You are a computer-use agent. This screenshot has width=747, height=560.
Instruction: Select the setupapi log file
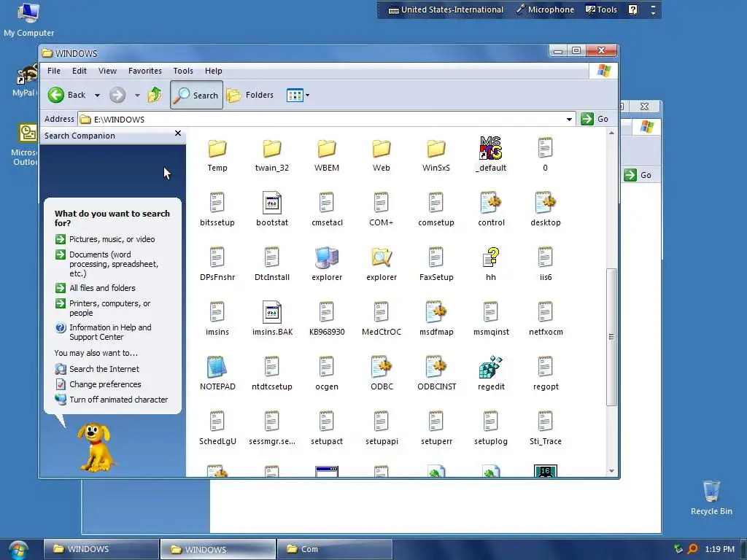click(382, 429)
